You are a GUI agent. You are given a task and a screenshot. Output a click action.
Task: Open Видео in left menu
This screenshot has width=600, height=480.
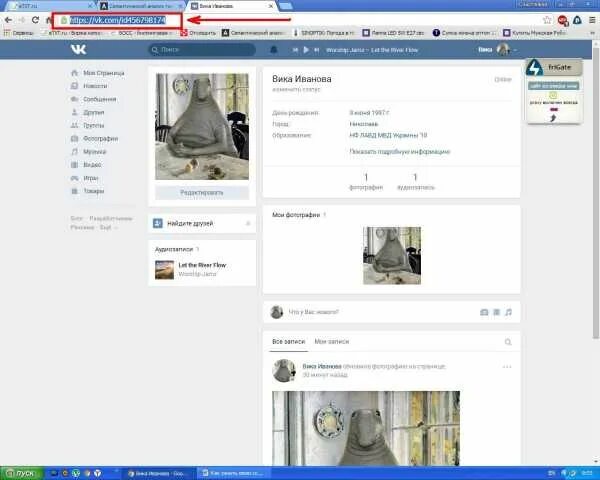point(86,165)
